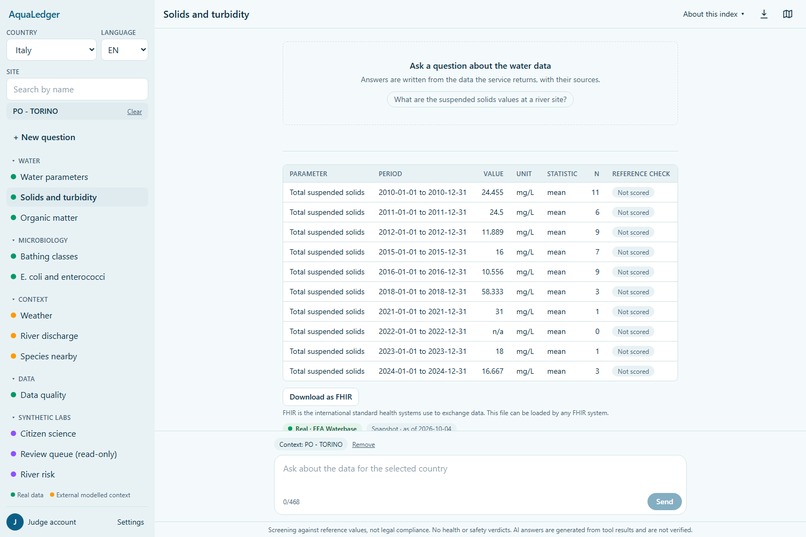The image size is (806, 537).
Task: Open River discharge page
Action: click(77, 336)
